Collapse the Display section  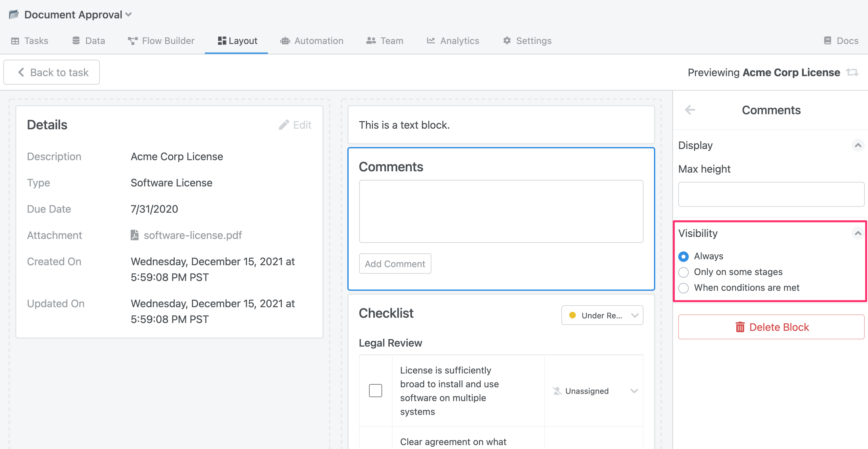point(857,145)
